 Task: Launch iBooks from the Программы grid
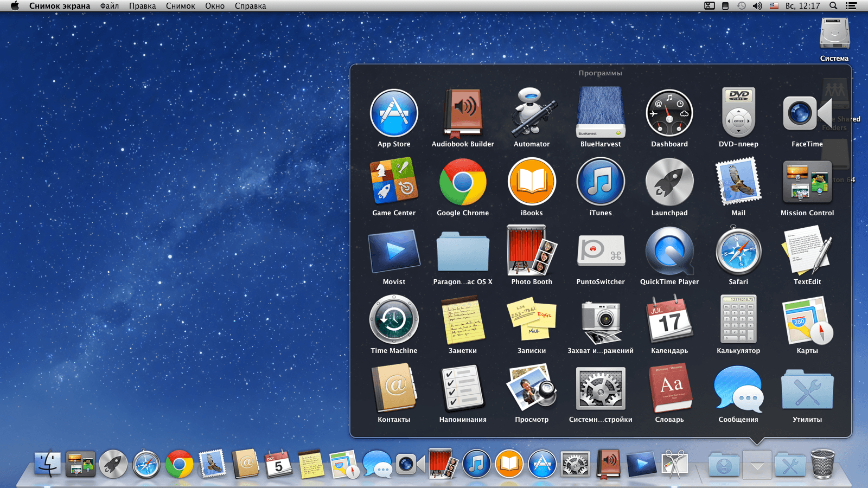(532, 182)
